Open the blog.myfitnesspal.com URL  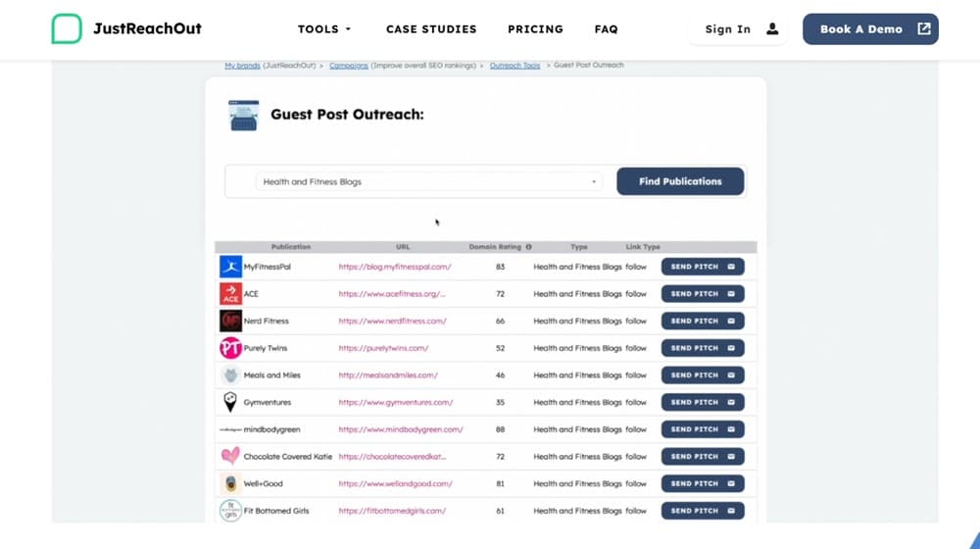[395, 267]
